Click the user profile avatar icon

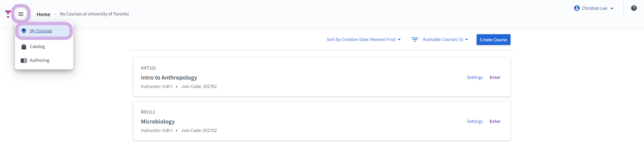click(x=577, y=8)
